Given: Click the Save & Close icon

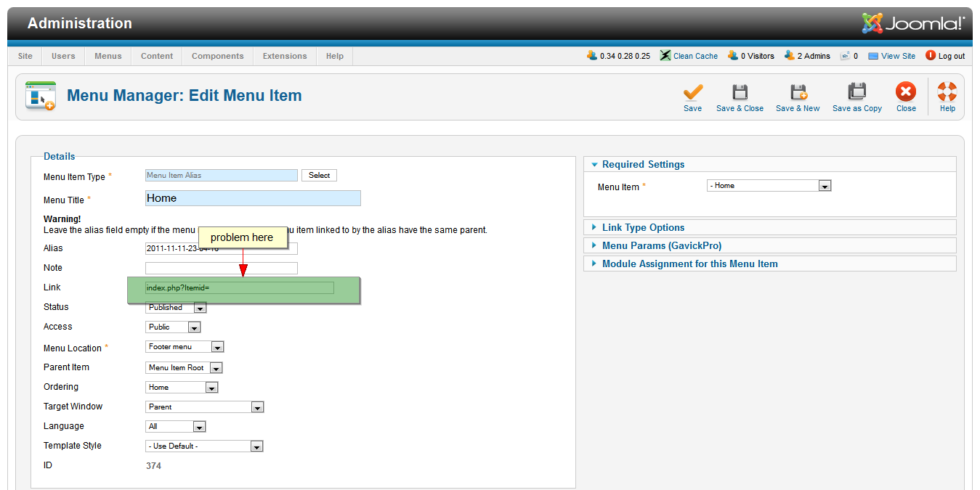Looking at the screenshot, I should (x=740, y=93).
